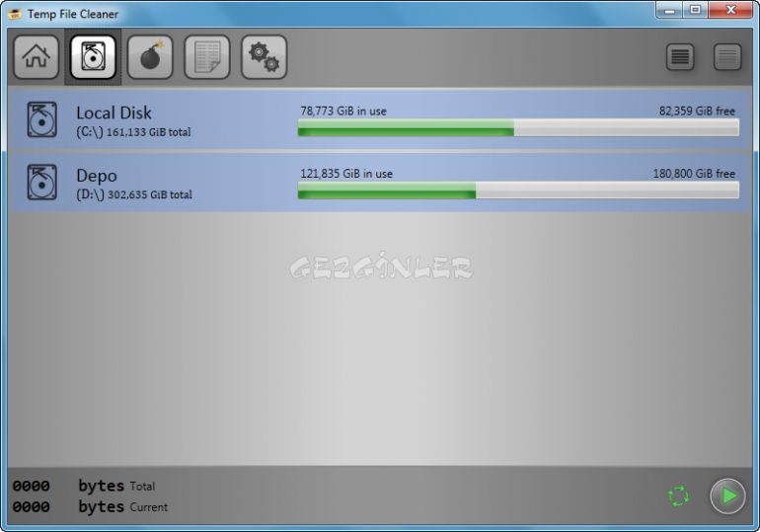Click the bytes Current counter
The image size is (760, 532).
90,506
